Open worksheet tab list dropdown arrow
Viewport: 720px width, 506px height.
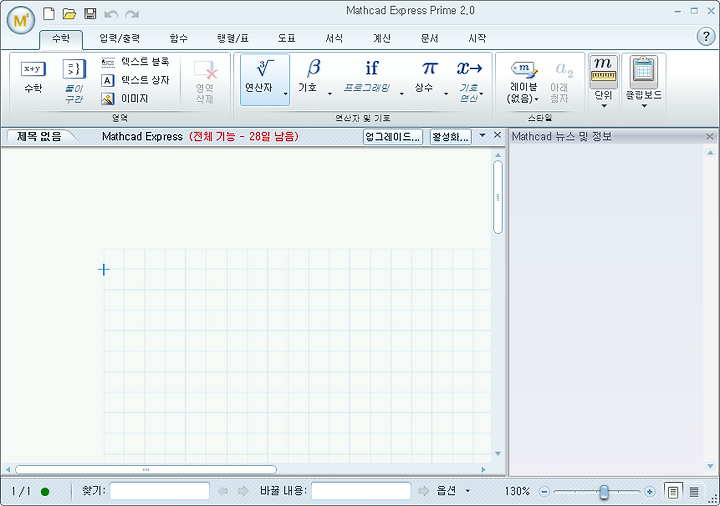482,135
